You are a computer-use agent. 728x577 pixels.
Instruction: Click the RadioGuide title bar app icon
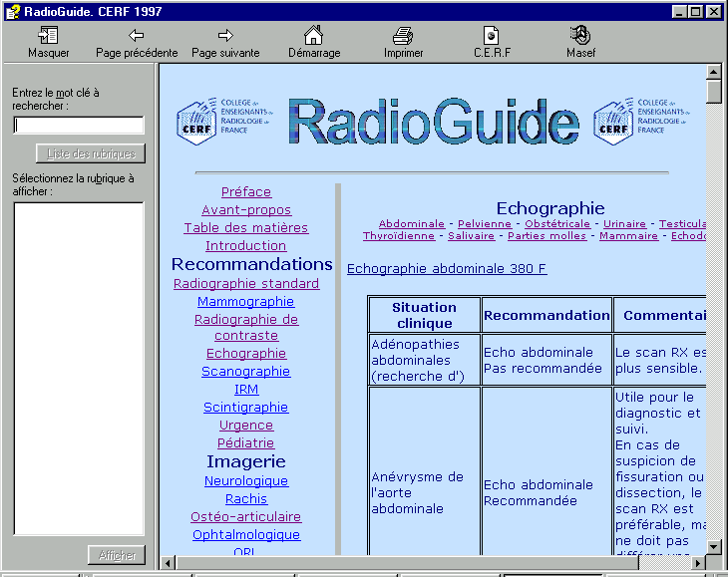13,12
